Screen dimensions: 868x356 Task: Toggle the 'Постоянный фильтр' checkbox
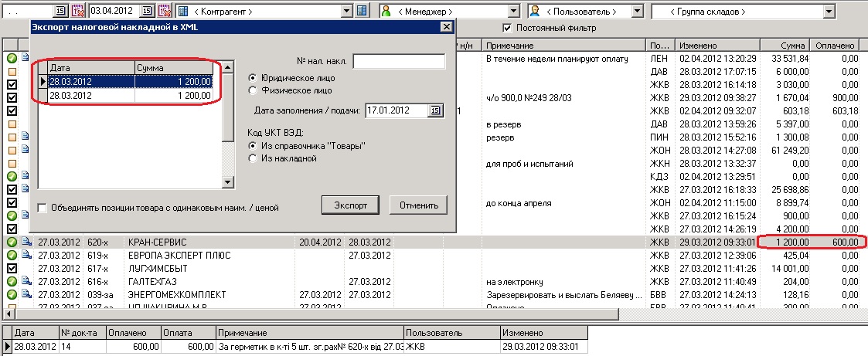tap(508, 29)
